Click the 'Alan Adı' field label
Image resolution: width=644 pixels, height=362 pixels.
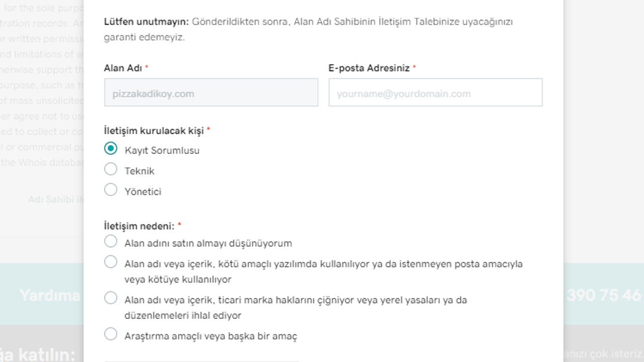pyautogui.click(x=123, y=68)
